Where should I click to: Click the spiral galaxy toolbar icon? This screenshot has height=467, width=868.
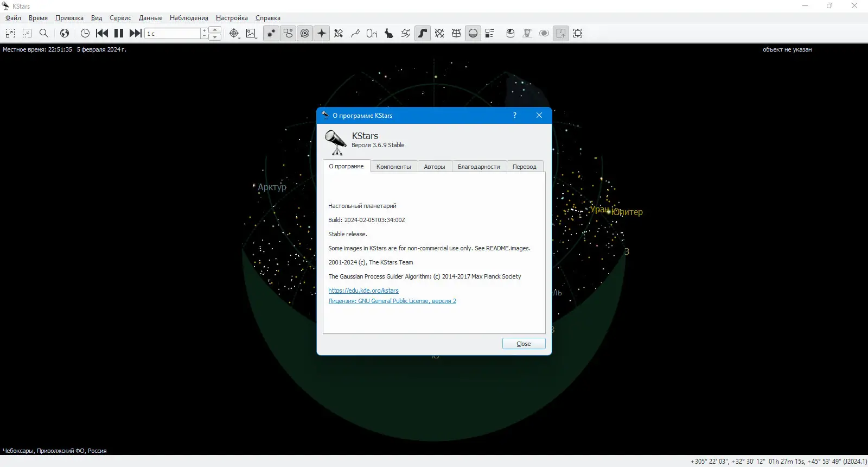click(544, 33)
